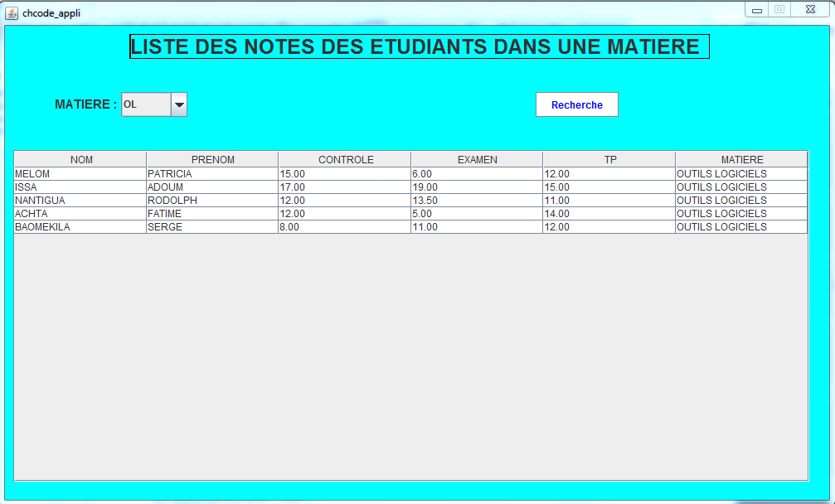Click the 13.50 examen cell
The height and width of the screenshot is (504, 835).
pos(477,201)
